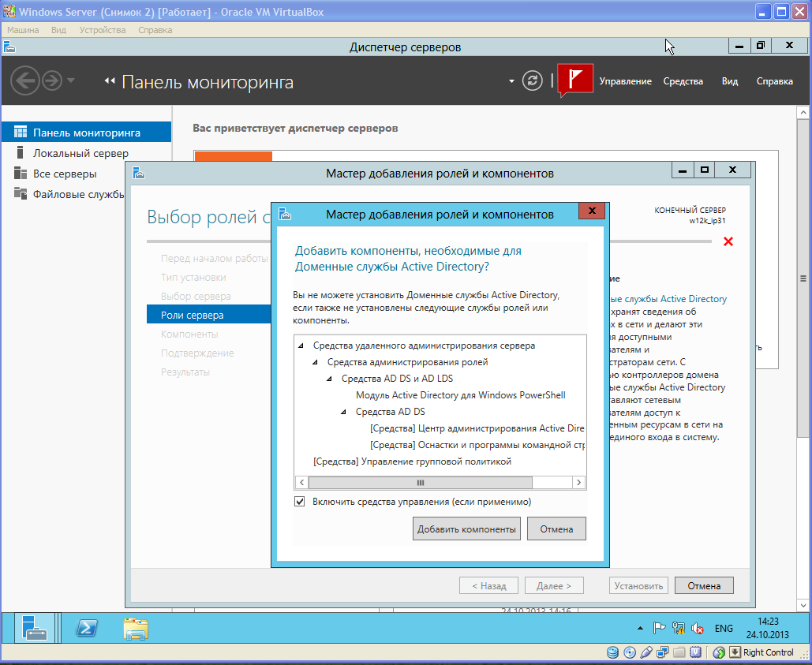Click VirtualBox hard disk status icon

(x=612, y=652)
